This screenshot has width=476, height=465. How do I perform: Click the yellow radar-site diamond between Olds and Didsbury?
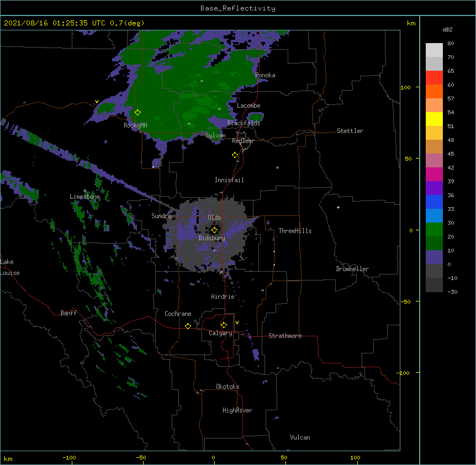[x=214, y=230]
